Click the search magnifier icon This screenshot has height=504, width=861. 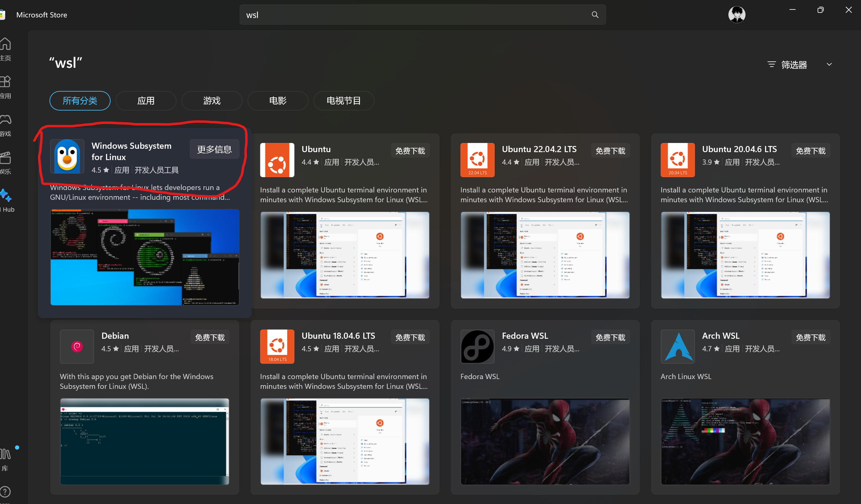click(595, 15)
